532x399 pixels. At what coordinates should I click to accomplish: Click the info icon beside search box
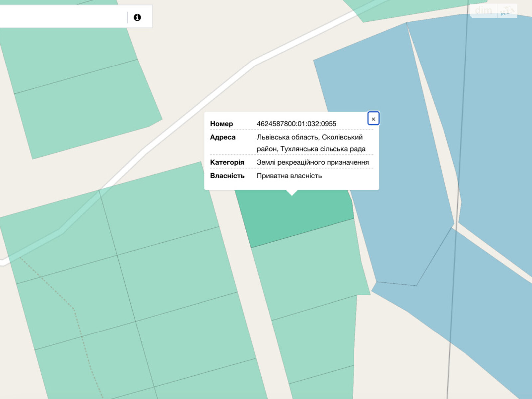pyautogui.click(x=137, y=17)
